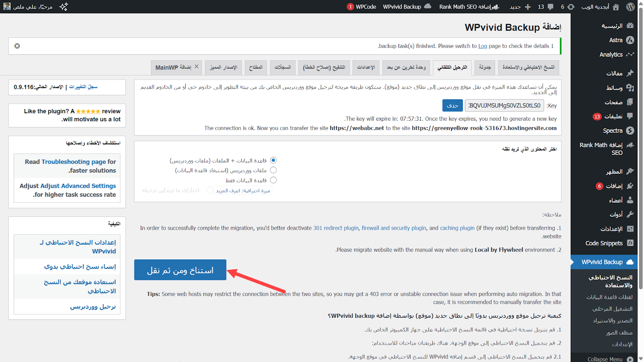Switch to التنقيح (إصلاح الخطأ) tab
Screen dimensions: 644x362
324,68
